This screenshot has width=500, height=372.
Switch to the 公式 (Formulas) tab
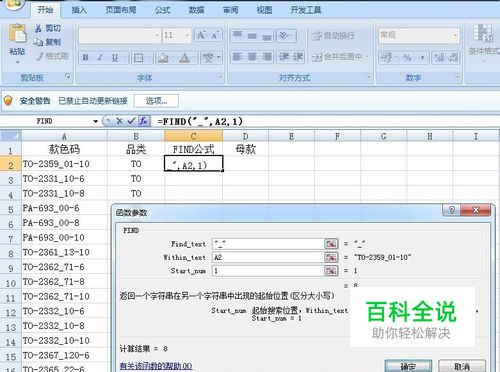click(x=162, y=10)
